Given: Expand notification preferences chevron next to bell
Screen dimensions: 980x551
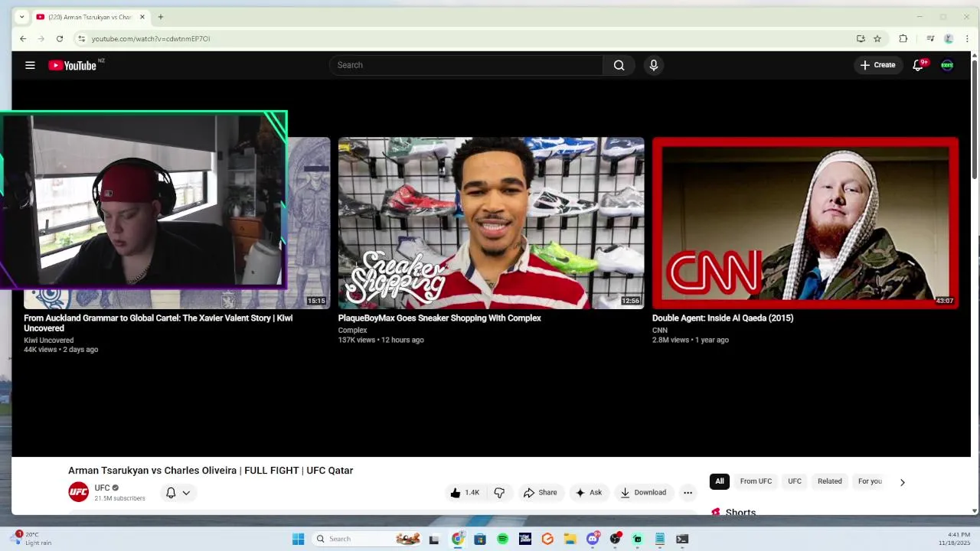Looking at the screenshot, I should [186, 493].
